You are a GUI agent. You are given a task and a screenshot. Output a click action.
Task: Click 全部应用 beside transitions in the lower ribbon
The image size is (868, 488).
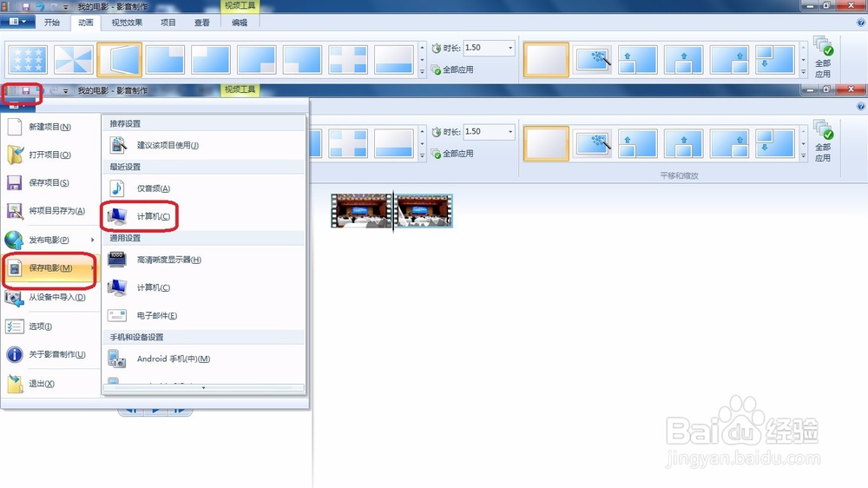(453, 154)
